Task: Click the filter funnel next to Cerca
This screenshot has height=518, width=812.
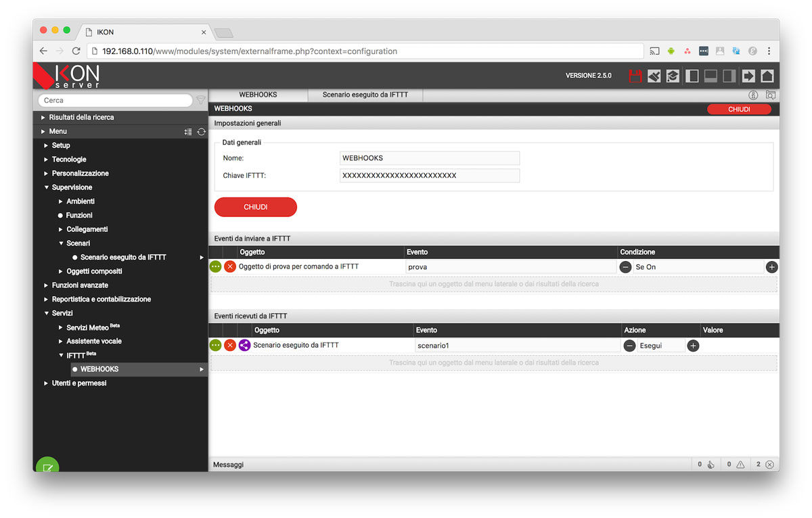Action: click(x=200, y=100)
